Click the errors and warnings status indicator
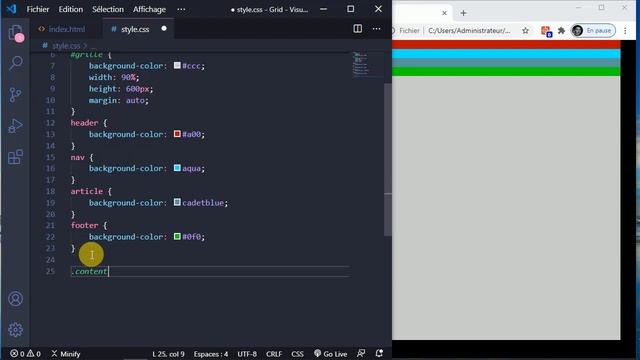This screenshot has height=360, width=640. [25, 353]
